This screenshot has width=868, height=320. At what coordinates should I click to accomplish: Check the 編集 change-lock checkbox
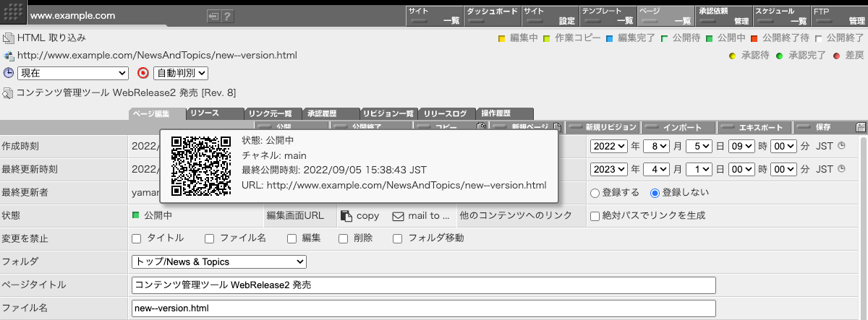pos(292,238)
